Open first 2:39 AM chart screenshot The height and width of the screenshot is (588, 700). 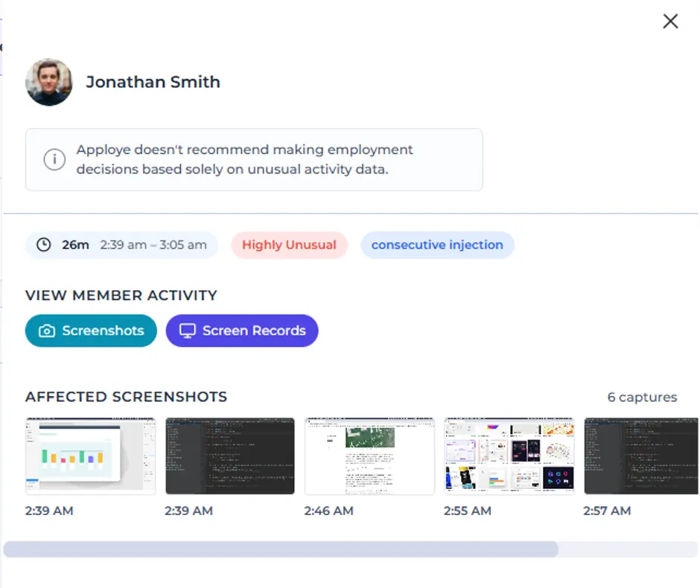point(91,456)
